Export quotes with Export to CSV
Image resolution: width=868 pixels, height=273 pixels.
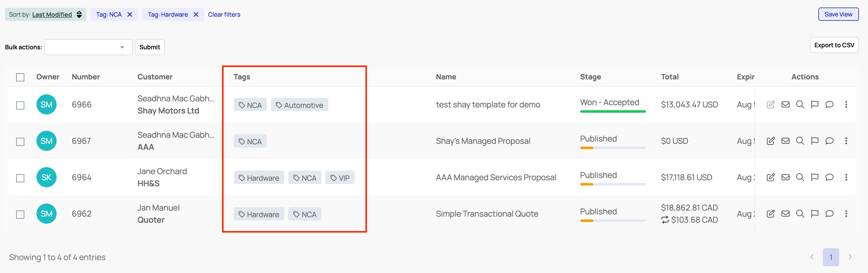pos(834,45)
